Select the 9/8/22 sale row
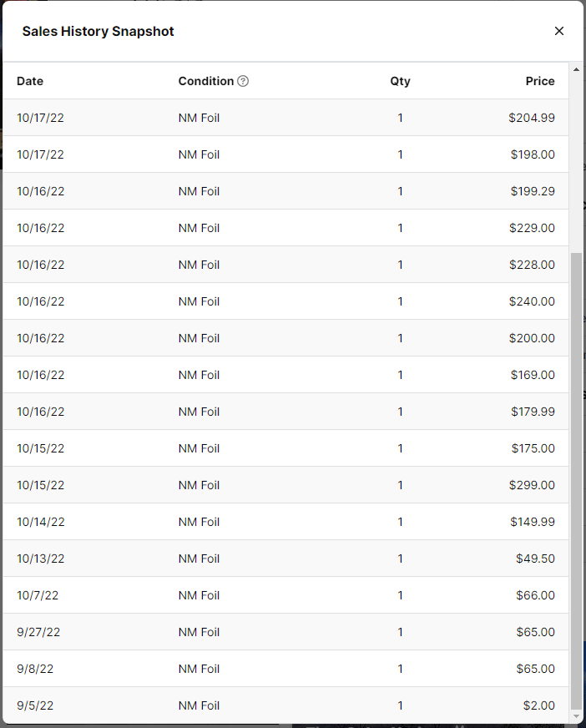The image size is (586, 728). [284, 669]
